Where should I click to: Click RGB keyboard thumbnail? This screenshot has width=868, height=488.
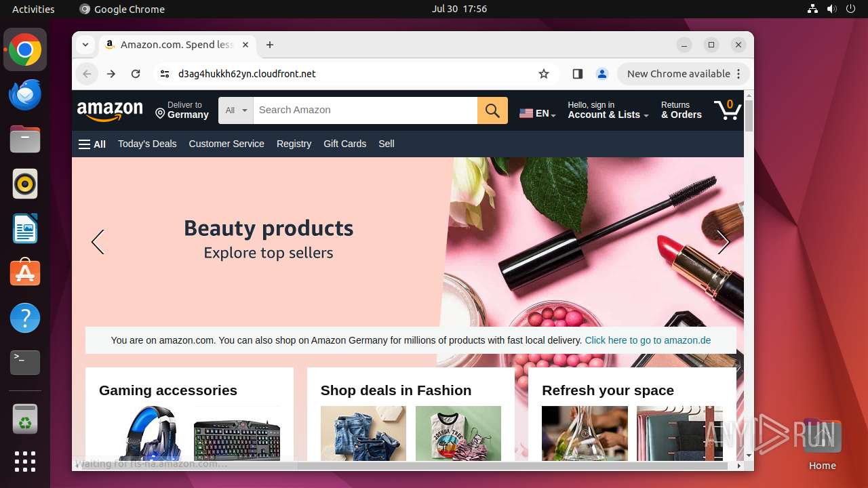237,434
